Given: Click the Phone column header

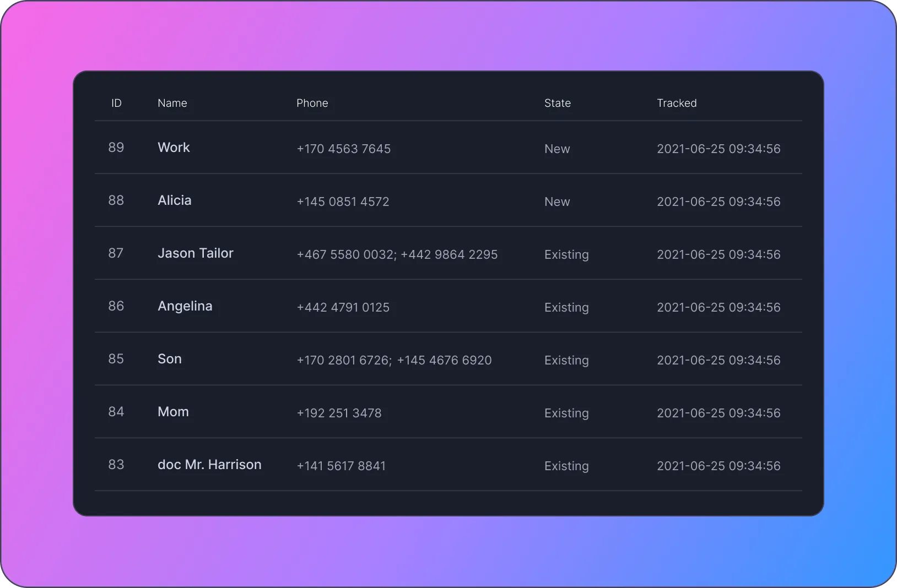Looking at the screenshot, I should [312, 103].
